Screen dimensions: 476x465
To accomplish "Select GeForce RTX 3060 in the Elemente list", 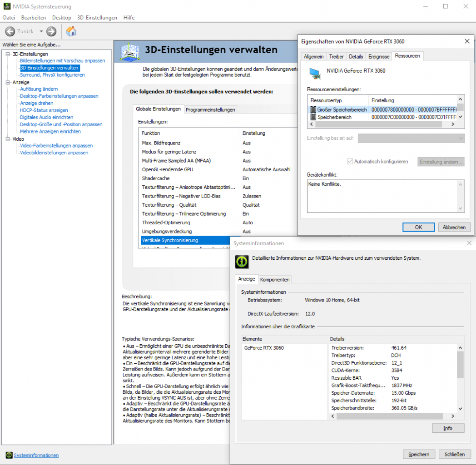I will tap(264, 348).
